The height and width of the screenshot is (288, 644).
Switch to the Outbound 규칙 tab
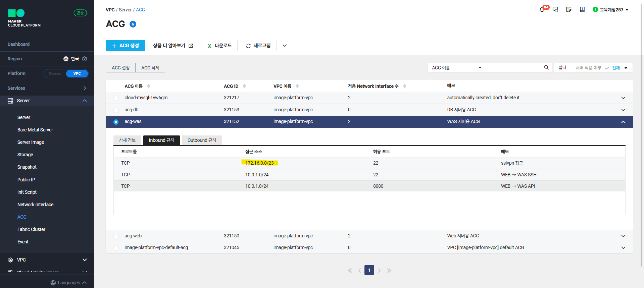click(202, 140)
